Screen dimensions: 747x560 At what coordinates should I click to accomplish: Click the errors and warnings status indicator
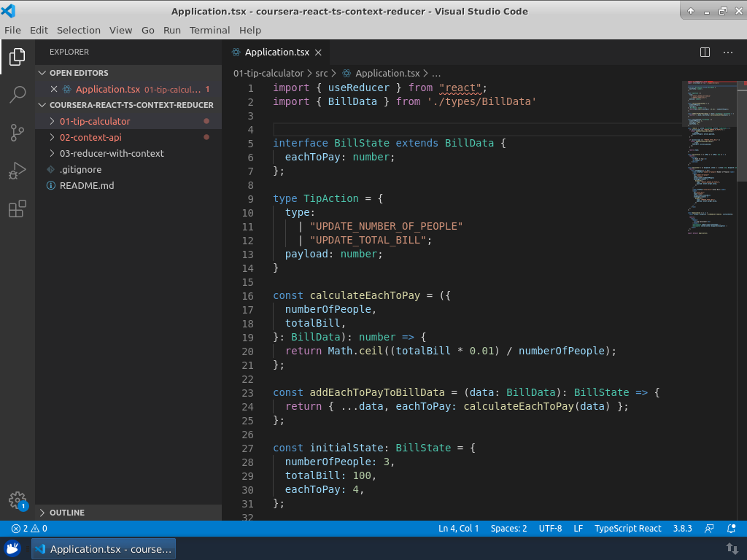coord(29,529)
